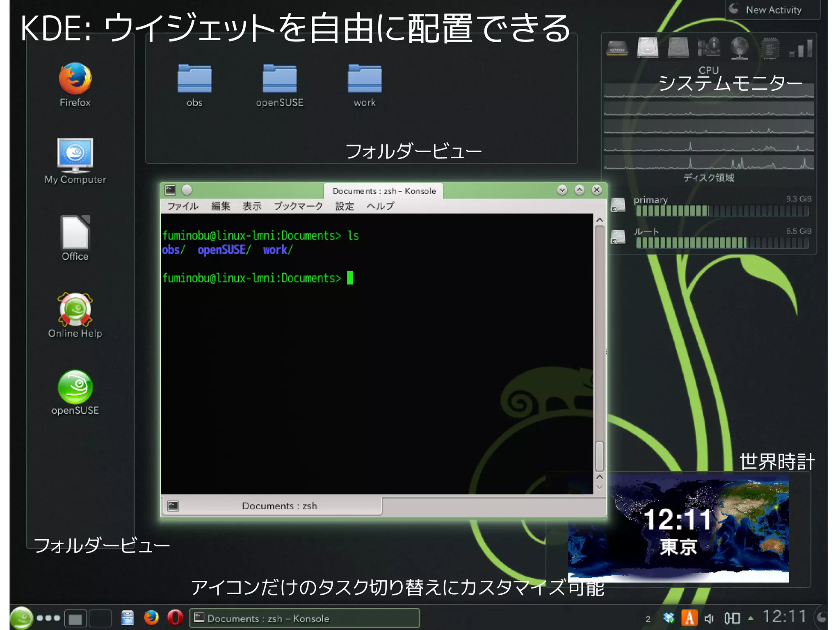Click the 9.3 GiB value for primary

799,199
